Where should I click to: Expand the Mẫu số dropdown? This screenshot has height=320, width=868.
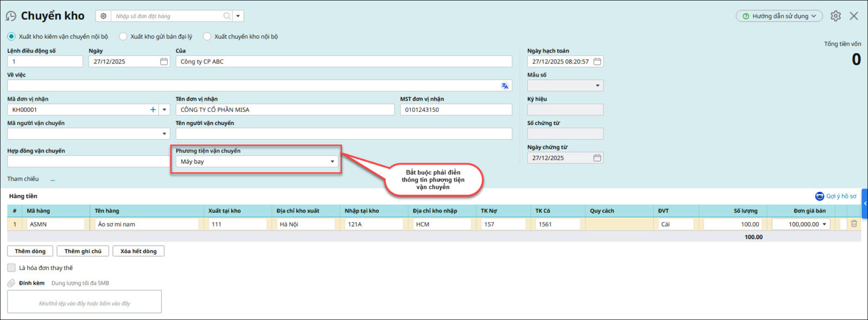tap(597, 86)
